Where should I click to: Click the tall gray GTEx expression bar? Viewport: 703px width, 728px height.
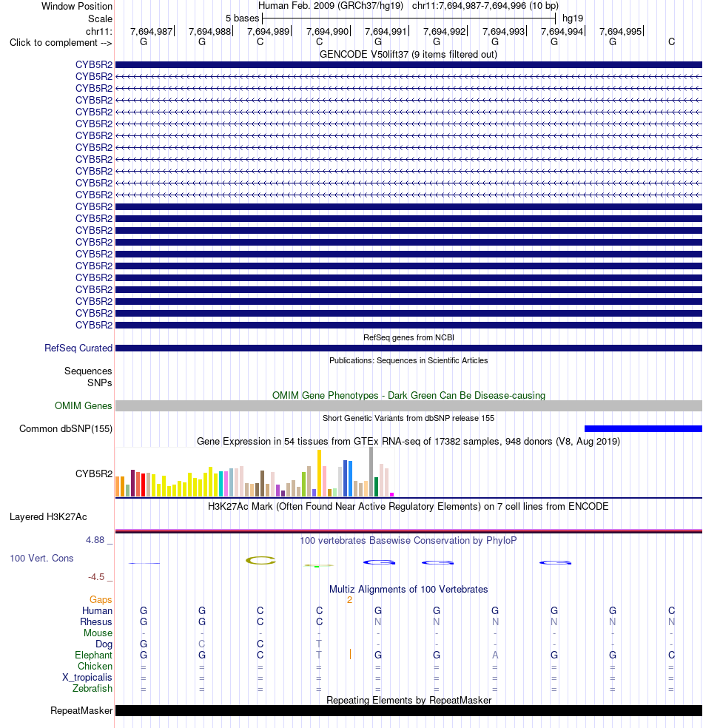click(371, 472)
